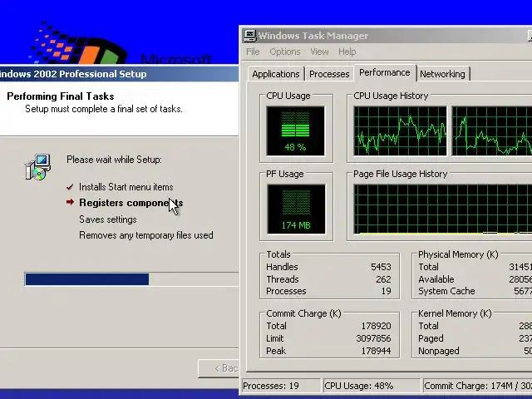532x399 pixels.
Task: Click the Setup computer and CD icon
Action: (x=38, y=166)
